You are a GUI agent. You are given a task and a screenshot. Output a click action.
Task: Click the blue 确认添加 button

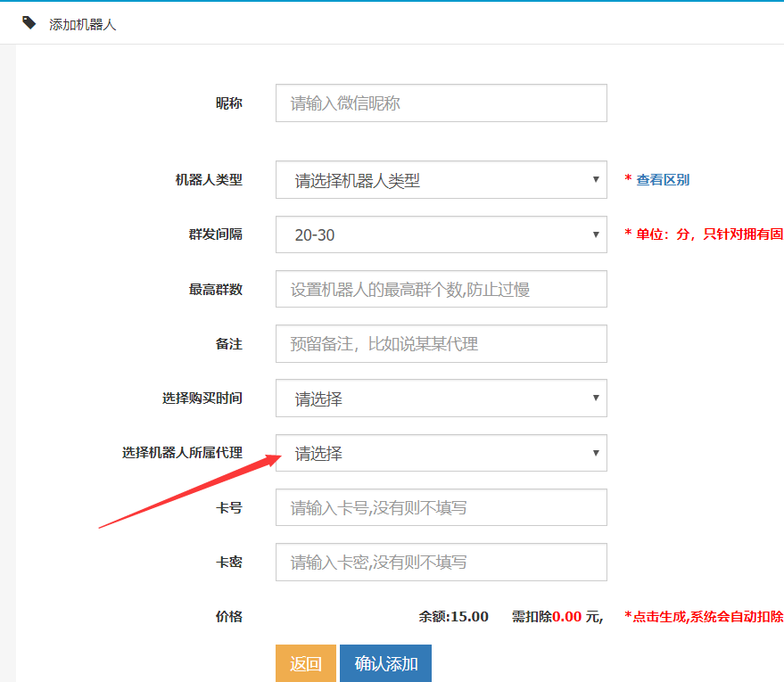(385, 663)
